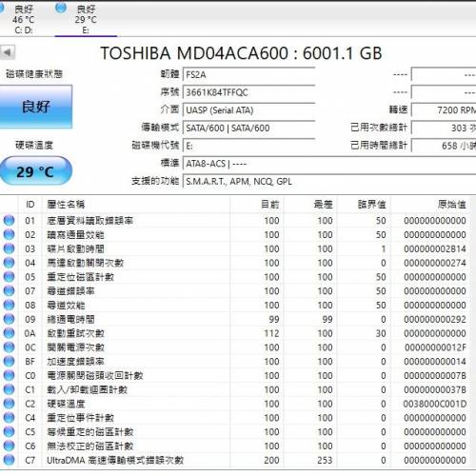Screen dimensions: 476x476
Task: Select raw value 00000000007B in row C0
Action: [x=435, y=375]
